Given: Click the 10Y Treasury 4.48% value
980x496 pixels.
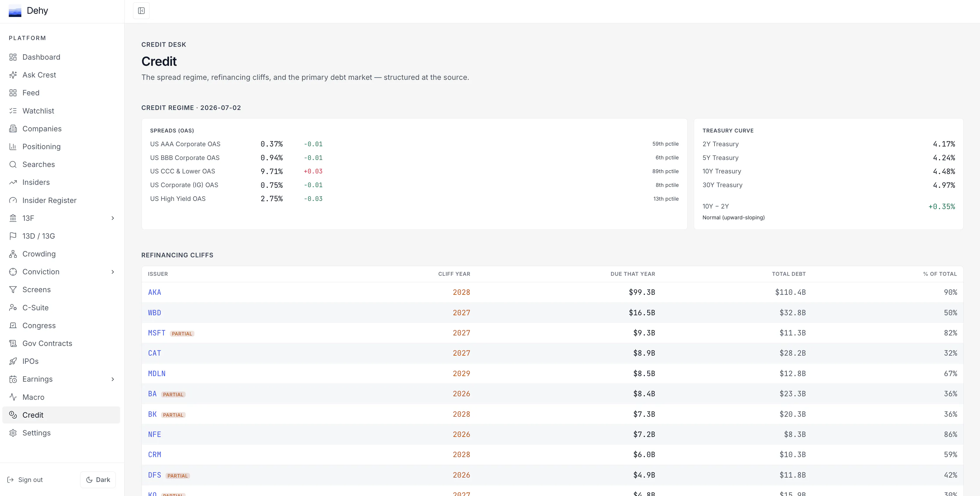Looking at the screenshot, I should pos(944,171).
